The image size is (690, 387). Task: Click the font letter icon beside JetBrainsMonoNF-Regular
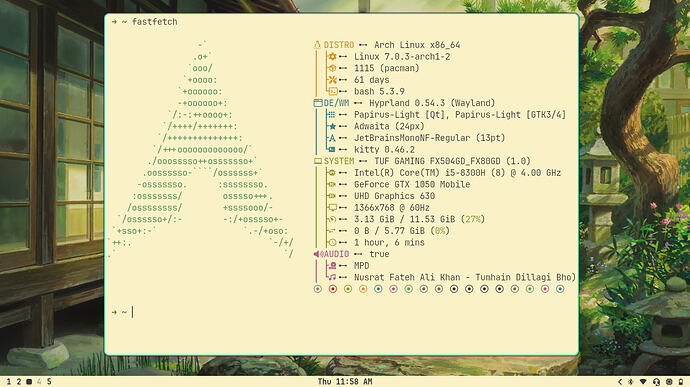[332, 138]
